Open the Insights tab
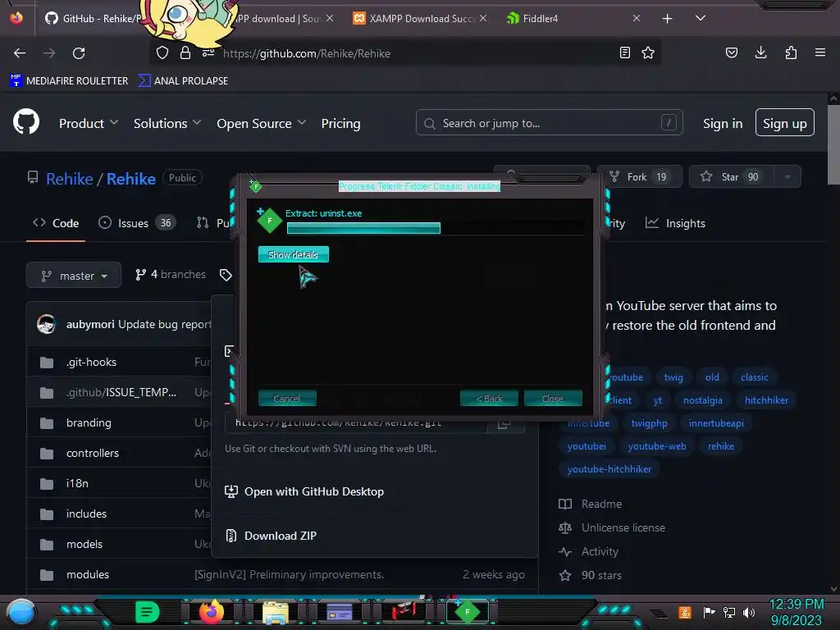 point(675,223)
